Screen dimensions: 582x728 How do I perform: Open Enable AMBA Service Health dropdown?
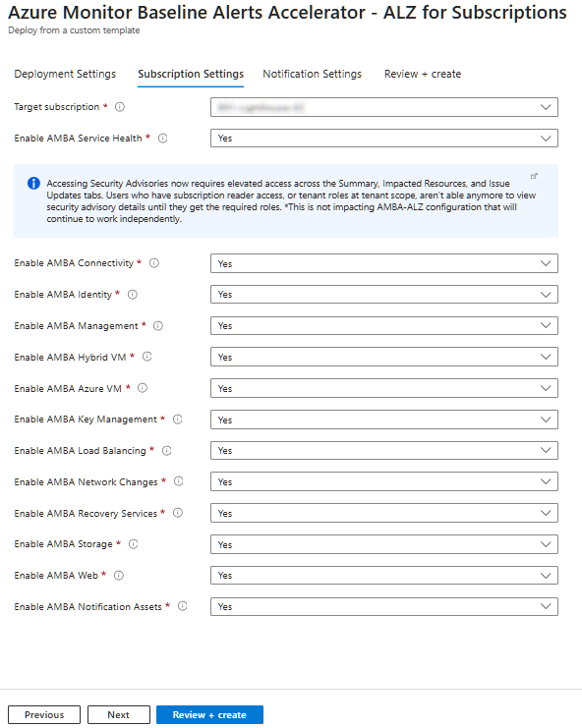384,139
